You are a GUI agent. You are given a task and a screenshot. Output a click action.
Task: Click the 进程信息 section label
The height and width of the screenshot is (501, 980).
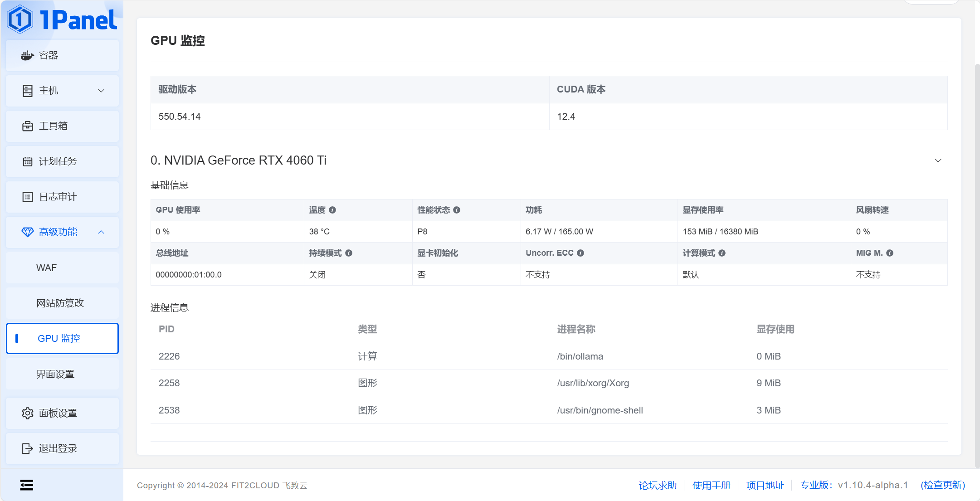[x=170, y=308]
